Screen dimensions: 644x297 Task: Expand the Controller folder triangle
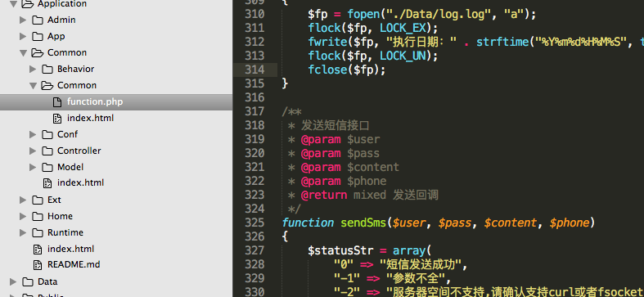pyautogui.click(x=33, y=151)
